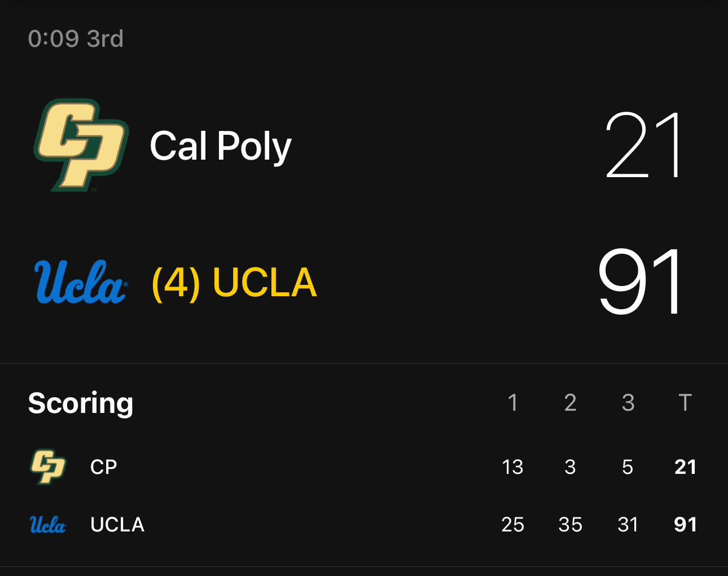
Task: Click the small UCLA logo in Scoring table
Action: click(x=48, y=525)
